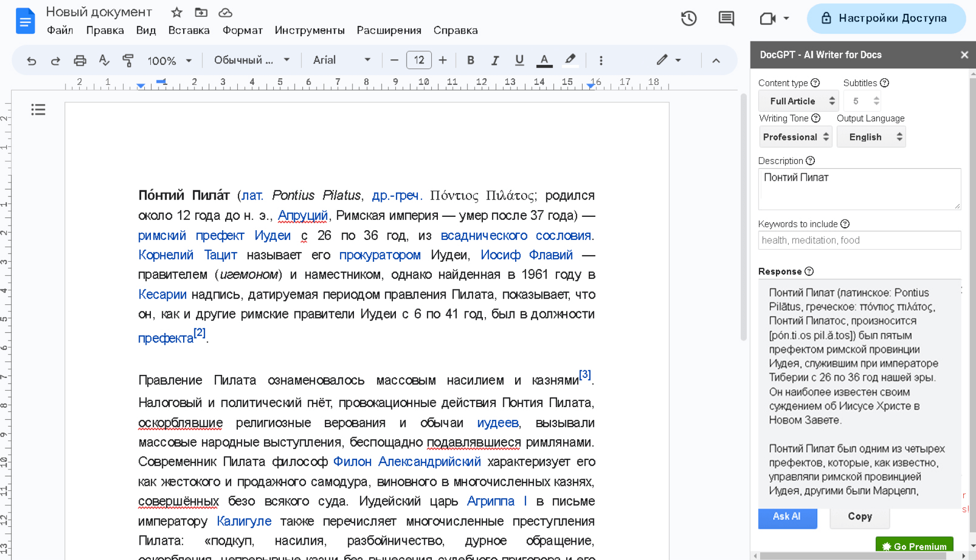Screen dimensions: 976x560
Task: Open the Output Language English dropdown
Action: [871, 137]
